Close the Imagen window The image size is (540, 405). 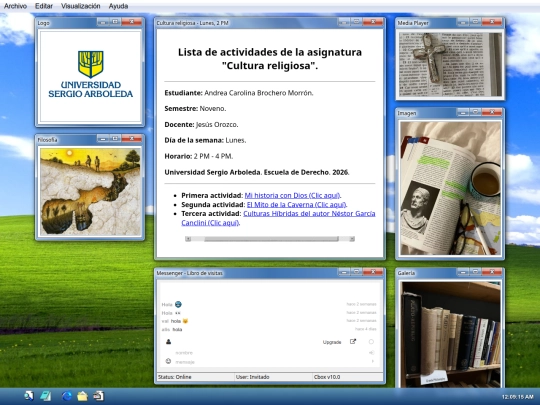[x=492, y=112]
